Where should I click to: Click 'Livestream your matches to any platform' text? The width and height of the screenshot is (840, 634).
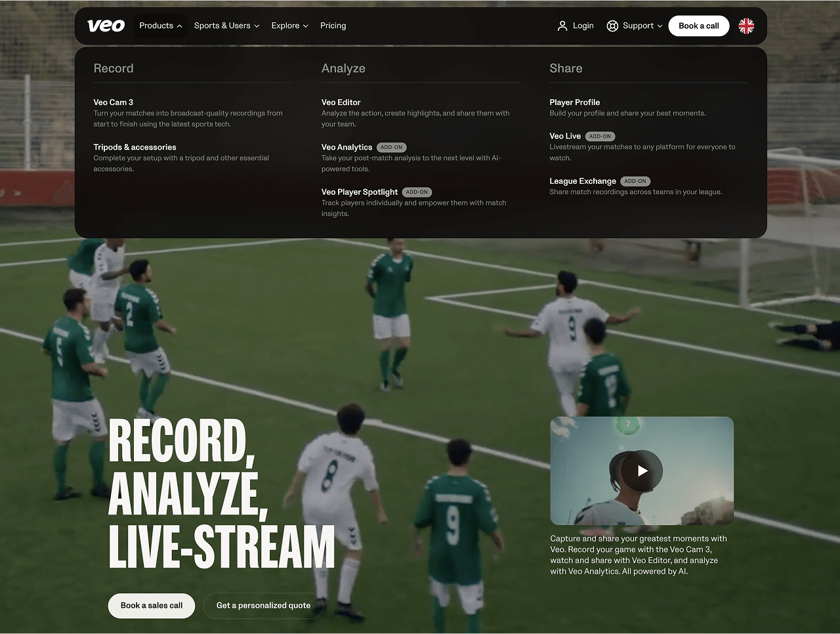coord(642,152)
